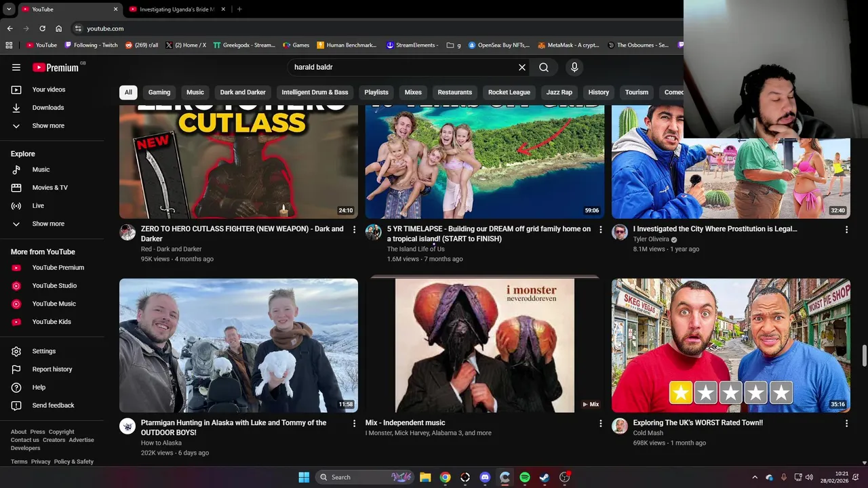Open options menu for Cutlass Fighter video
Screen dimensions: 868x488
click(x=354, y=230)
